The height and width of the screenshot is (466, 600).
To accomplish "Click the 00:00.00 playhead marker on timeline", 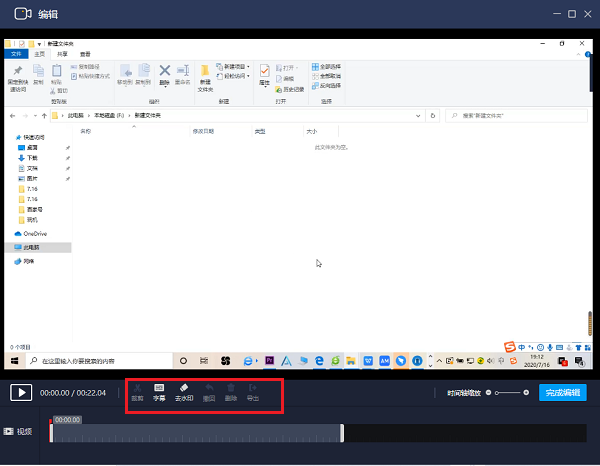I will [x=67, y=420].
